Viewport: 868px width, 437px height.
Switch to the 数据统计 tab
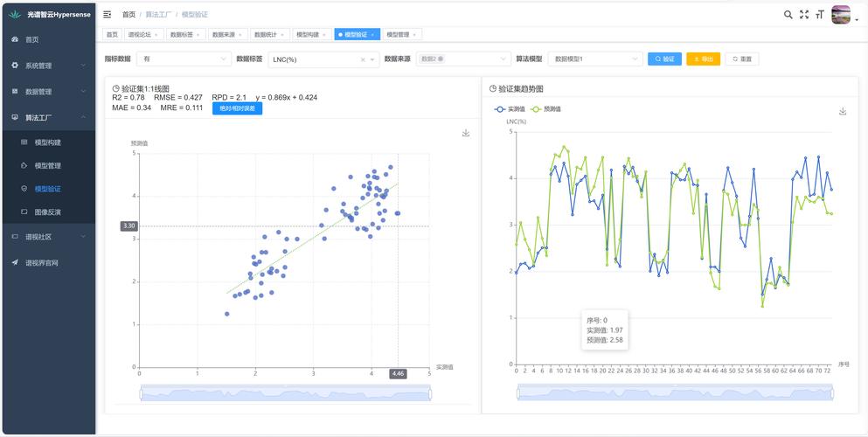coord(269,34)
